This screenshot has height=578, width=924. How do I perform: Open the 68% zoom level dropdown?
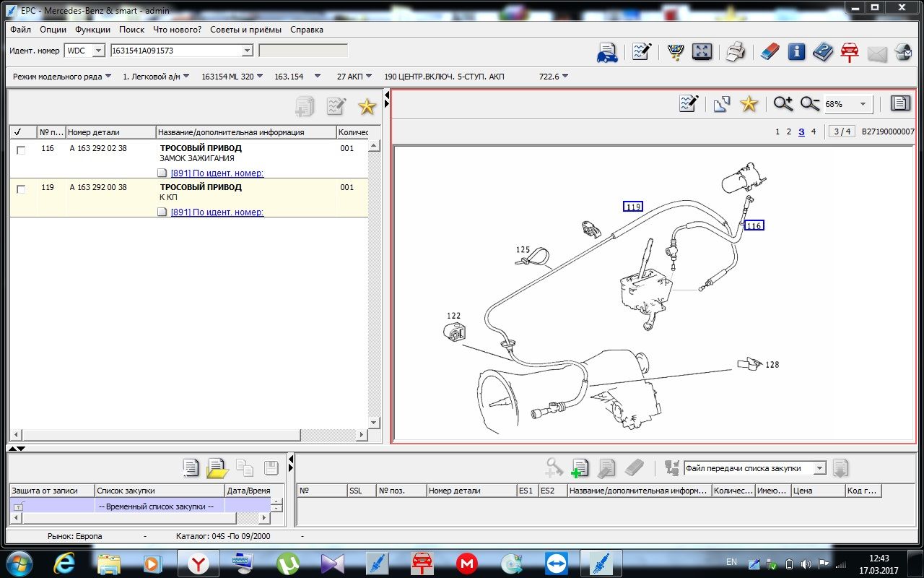(x=863, y=104)
